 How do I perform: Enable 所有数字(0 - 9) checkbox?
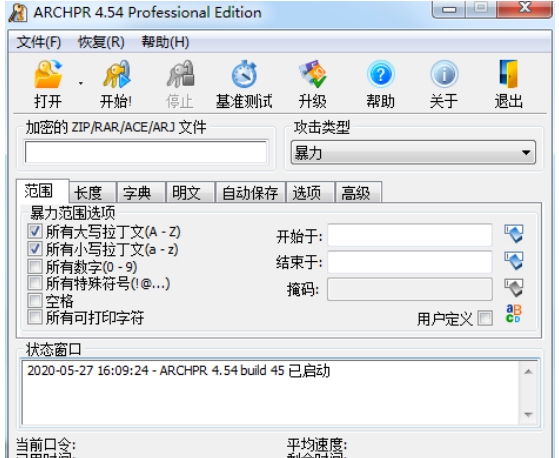point(35,266)
